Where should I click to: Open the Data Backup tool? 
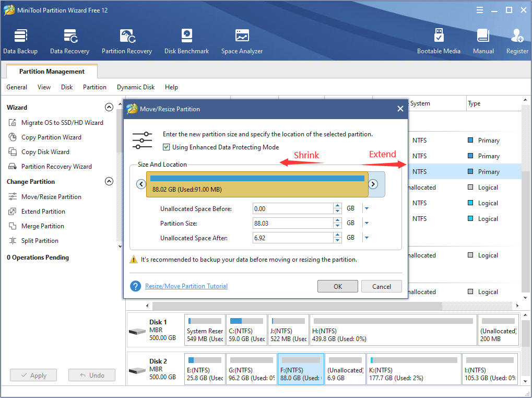click(20, 41)
